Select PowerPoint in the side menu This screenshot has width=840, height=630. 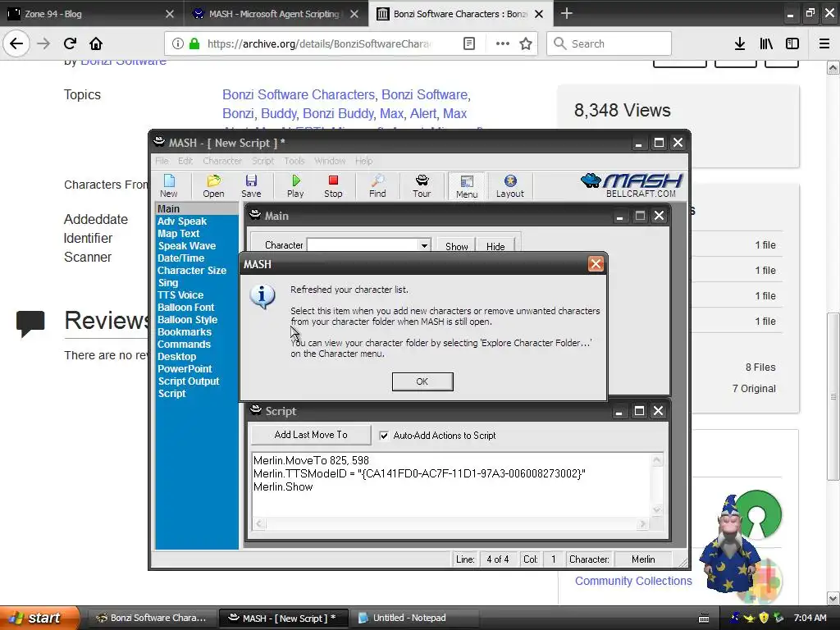point(185,369)
